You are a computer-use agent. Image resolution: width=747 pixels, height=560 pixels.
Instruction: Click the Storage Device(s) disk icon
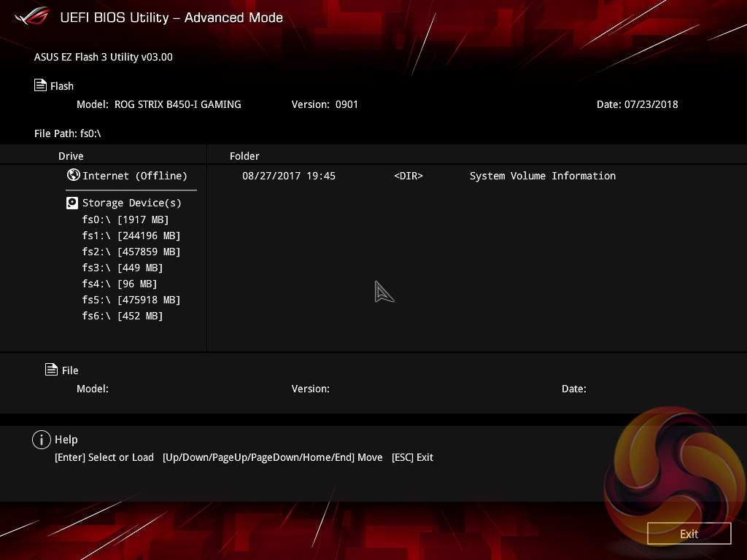72,203
